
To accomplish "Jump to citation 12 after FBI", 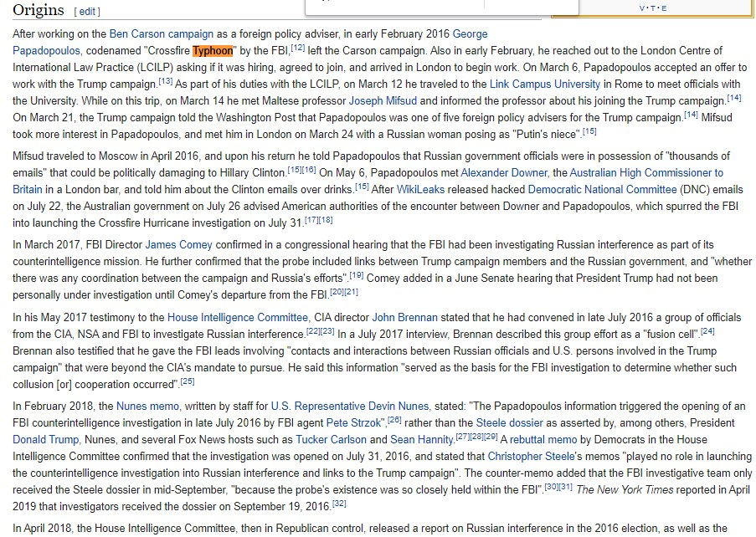I will pyautogui.click(x=297, y=48).
